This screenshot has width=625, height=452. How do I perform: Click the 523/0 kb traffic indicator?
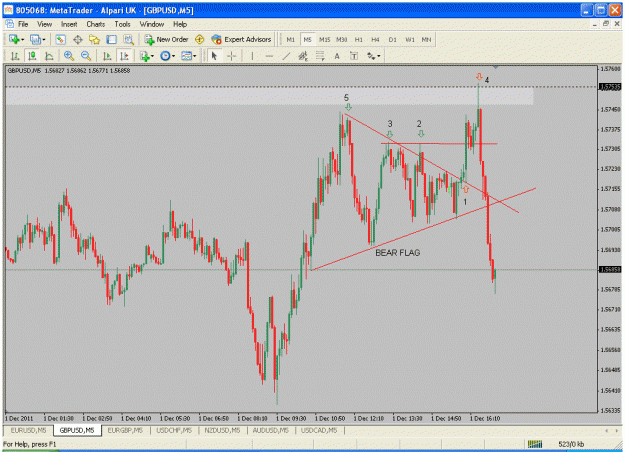click(571, 444)
